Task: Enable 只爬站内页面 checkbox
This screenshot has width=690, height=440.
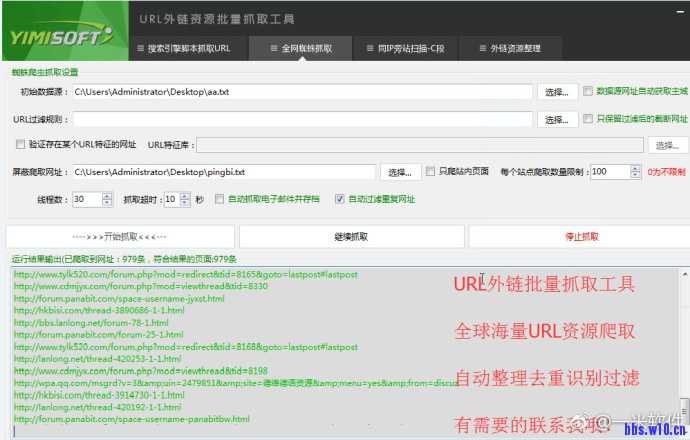Action: (x=431, y=171)
